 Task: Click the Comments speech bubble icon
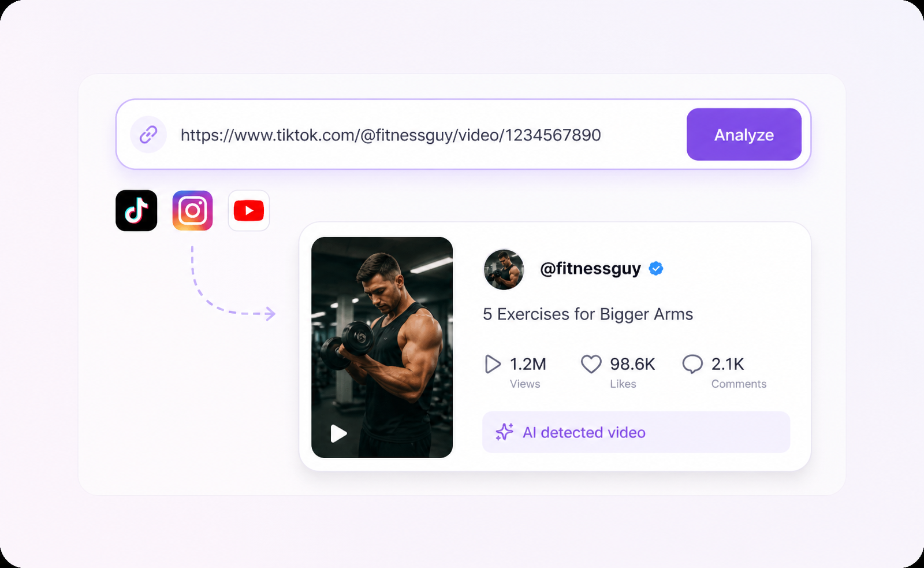click(x=692, y=364)
